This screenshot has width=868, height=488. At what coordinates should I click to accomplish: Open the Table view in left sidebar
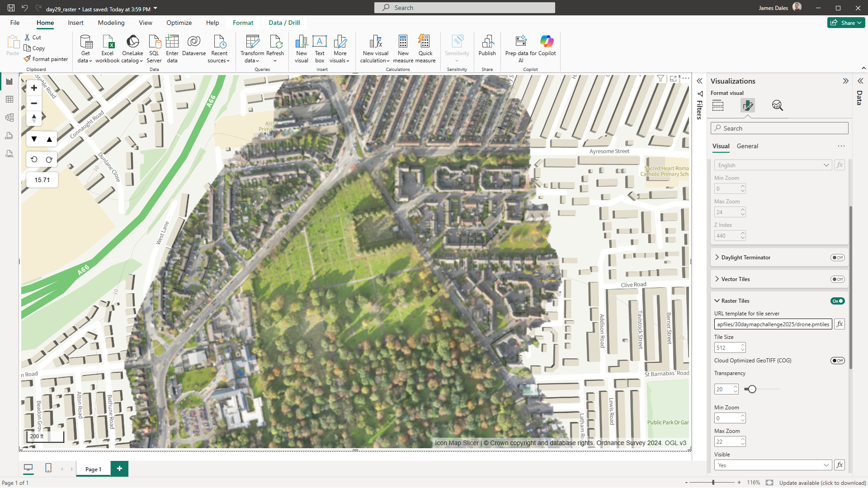(x=9, y=99)
